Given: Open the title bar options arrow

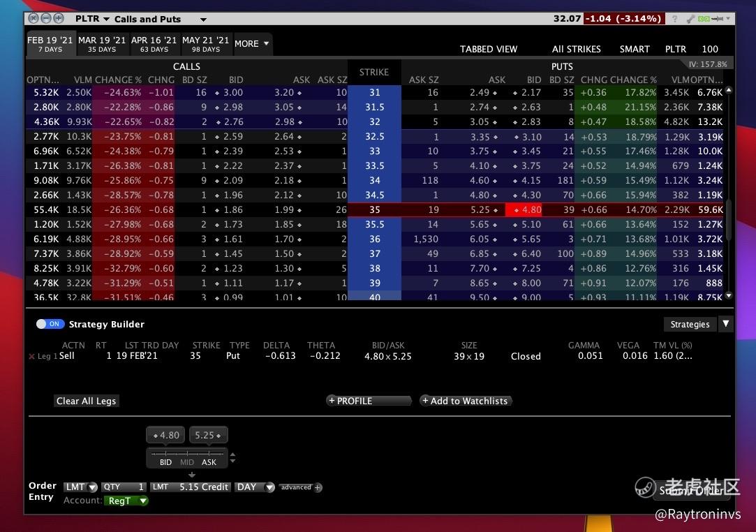Looking at the screenshot, I should (728, 19).
